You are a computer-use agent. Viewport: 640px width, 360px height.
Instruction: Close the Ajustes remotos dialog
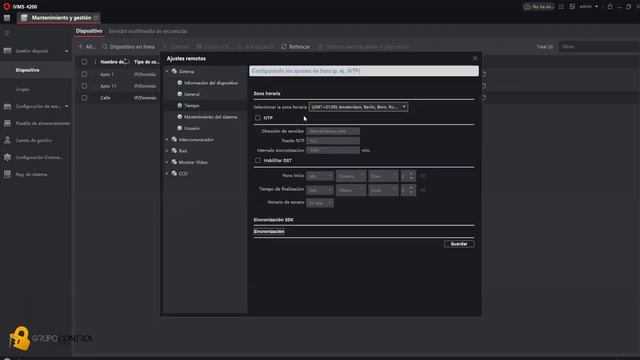(x=475, y=58)
